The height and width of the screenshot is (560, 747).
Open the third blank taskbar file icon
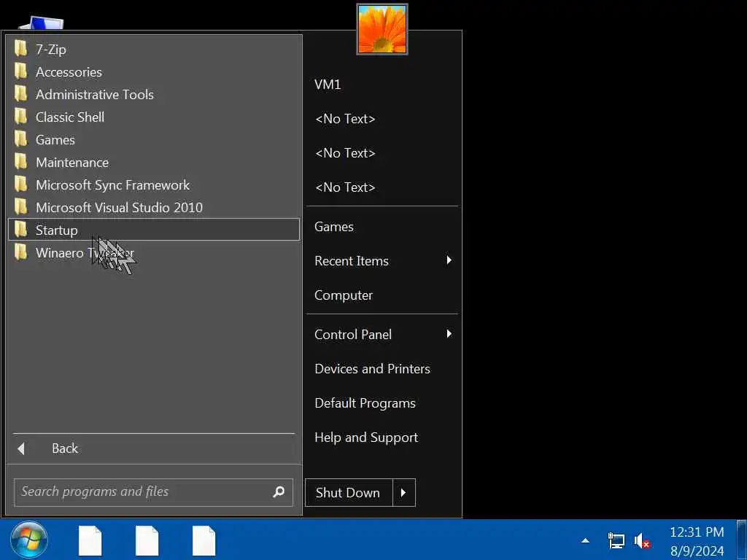click(204, 540)
